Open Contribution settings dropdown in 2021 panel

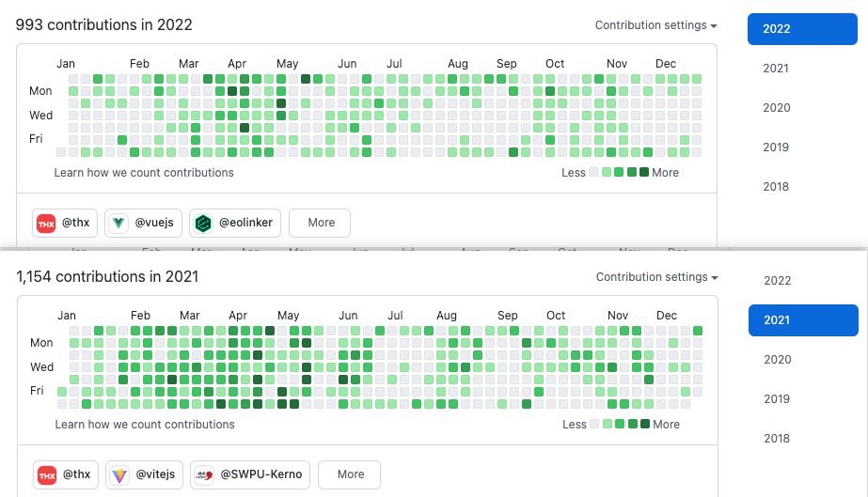(657, 277)
